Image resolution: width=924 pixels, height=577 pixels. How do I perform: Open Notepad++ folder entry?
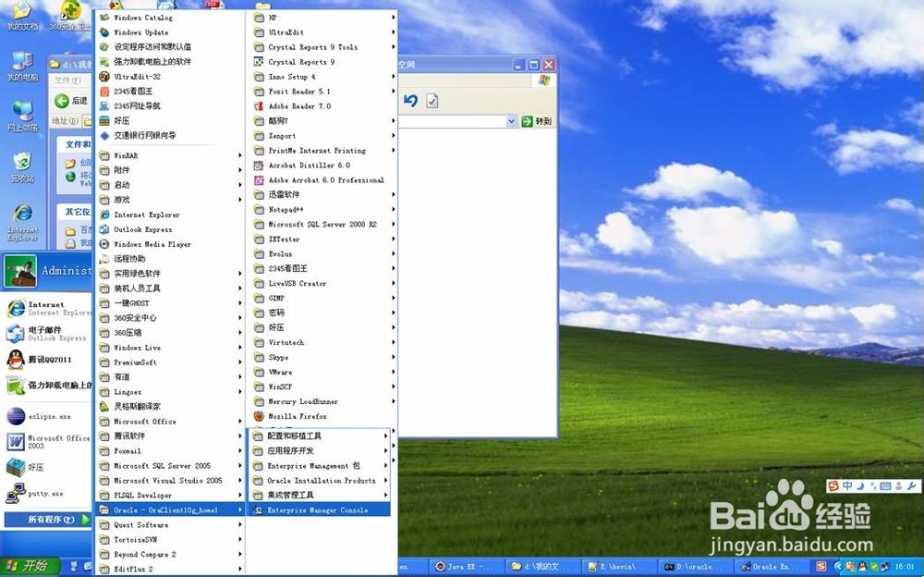point(322,210)
